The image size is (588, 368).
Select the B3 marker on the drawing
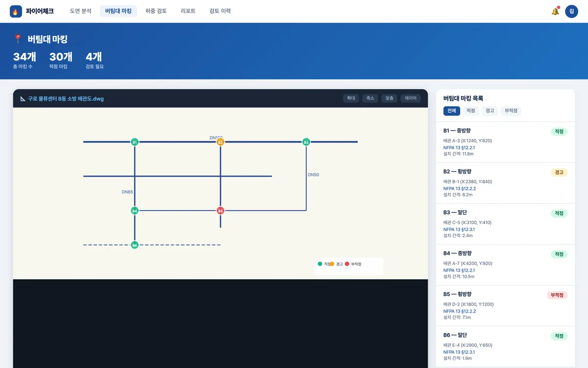coord(306,142)
